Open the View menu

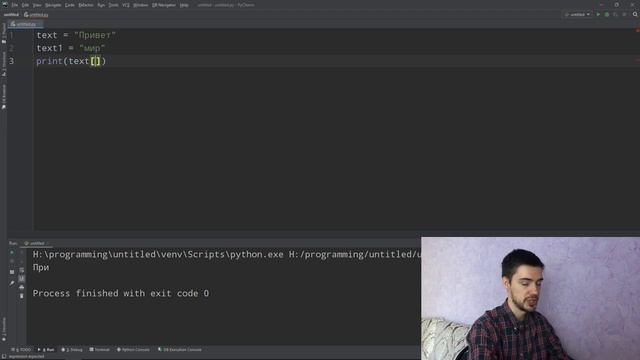point(37,5)
